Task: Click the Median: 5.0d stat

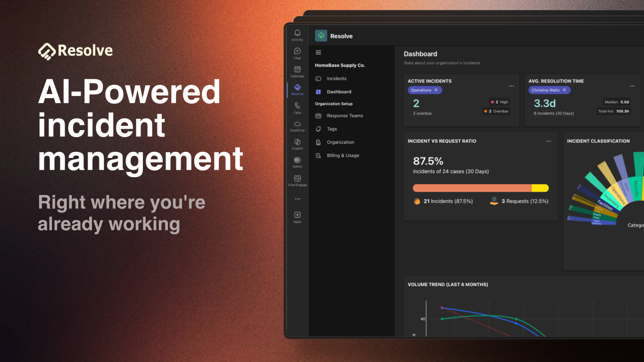Action: 617,102
